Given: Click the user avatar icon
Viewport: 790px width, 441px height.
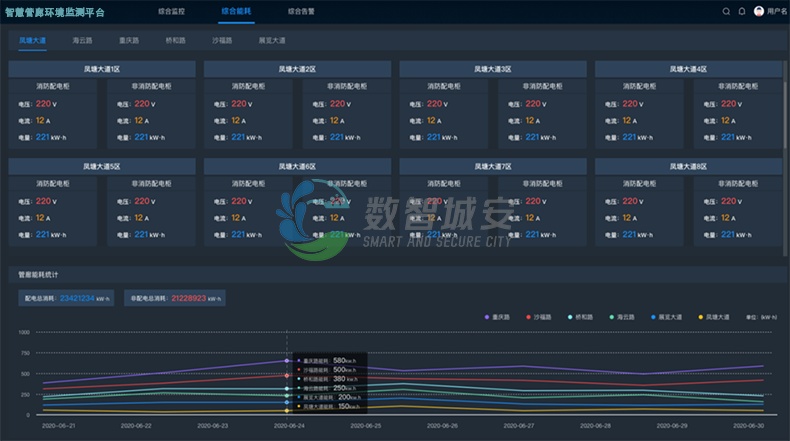Looking at the screenshot, I should pos(759,11).
